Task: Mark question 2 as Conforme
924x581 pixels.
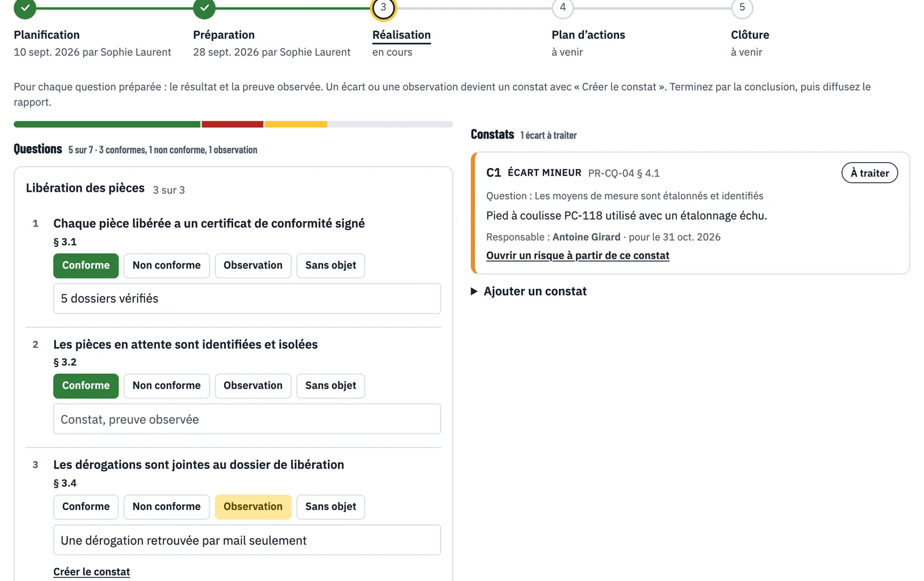Action: pos(86,386)
